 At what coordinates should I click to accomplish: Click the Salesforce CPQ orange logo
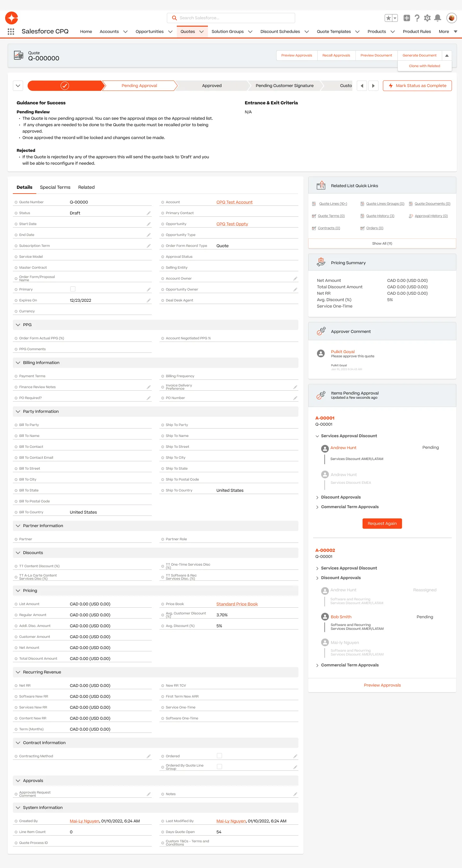tap(12, 18)
